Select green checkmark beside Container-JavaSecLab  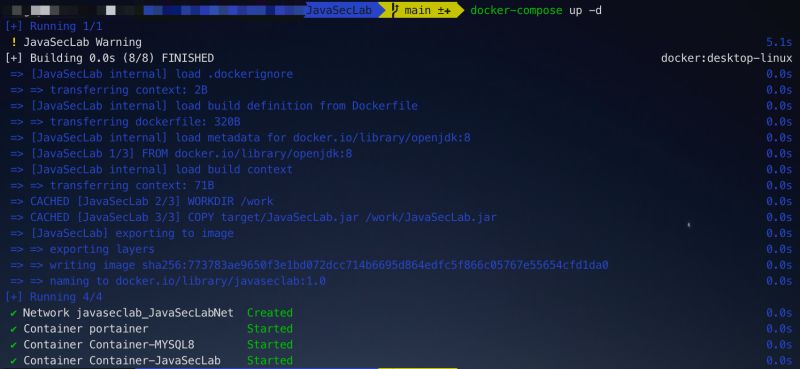tap(14, 360)
